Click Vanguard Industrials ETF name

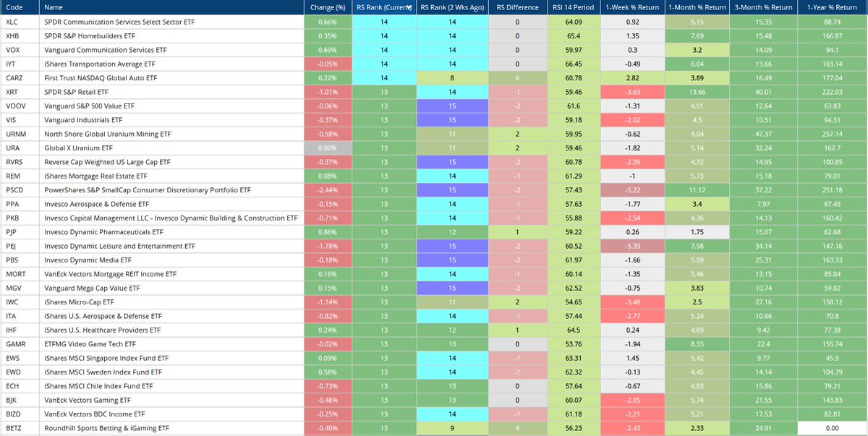click(83, 120)
